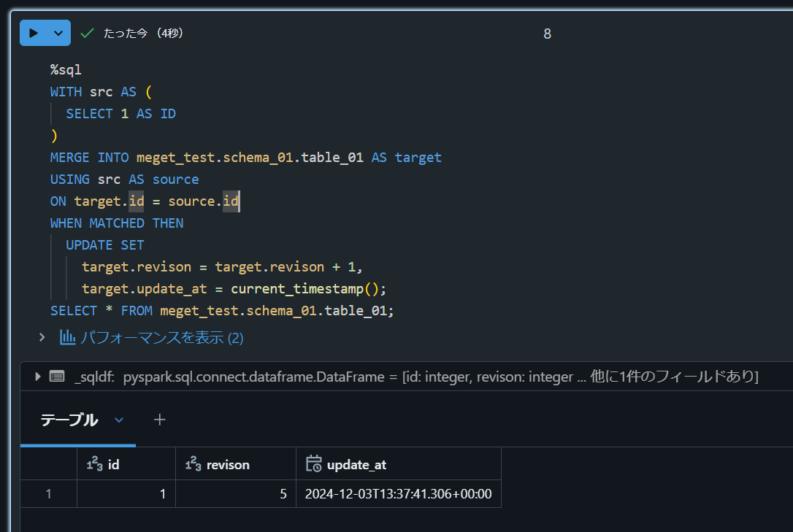Screen dimensions: 793x532
Task: Expand the _sqldf DataFrame schema triangle
Action: 37,377
